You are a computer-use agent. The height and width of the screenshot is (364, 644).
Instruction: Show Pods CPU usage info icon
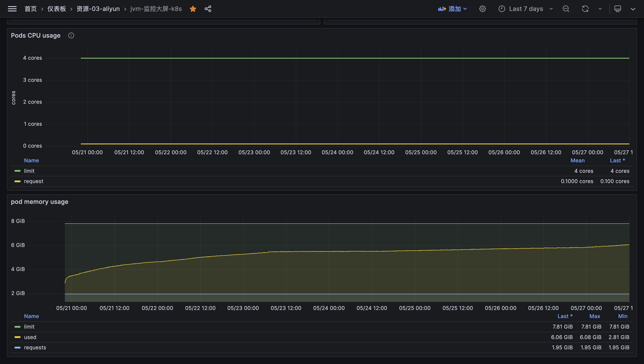tap(71, 35)
